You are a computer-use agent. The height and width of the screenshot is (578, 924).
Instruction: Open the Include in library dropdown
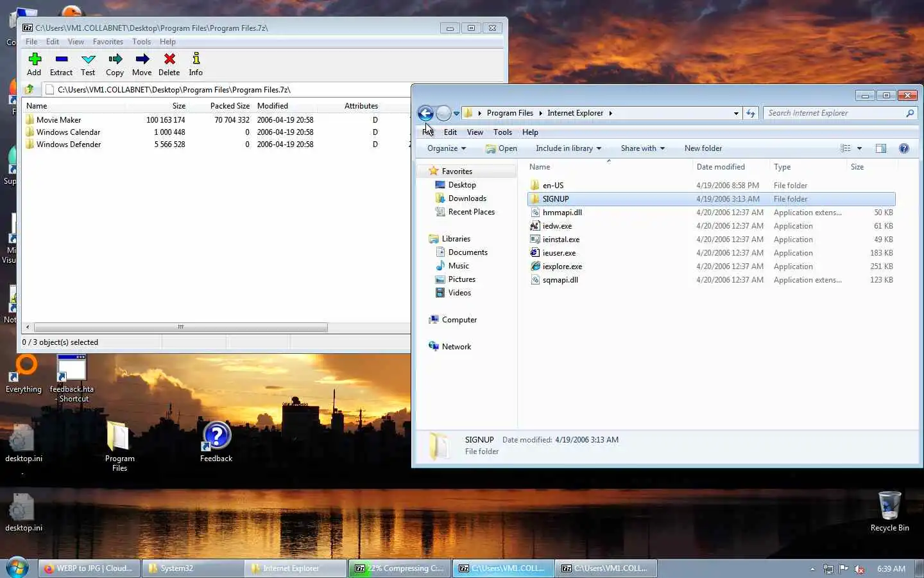coord(569,148)
